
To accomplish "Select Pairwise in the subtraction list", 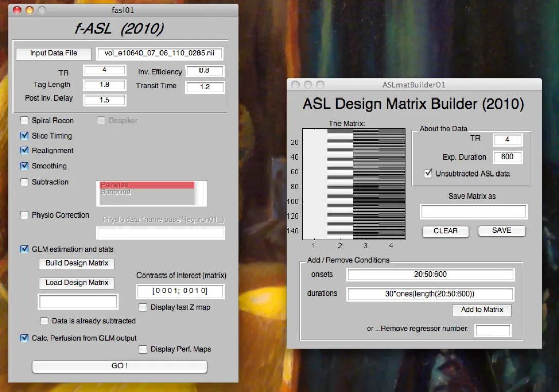I will pos(147,185).
